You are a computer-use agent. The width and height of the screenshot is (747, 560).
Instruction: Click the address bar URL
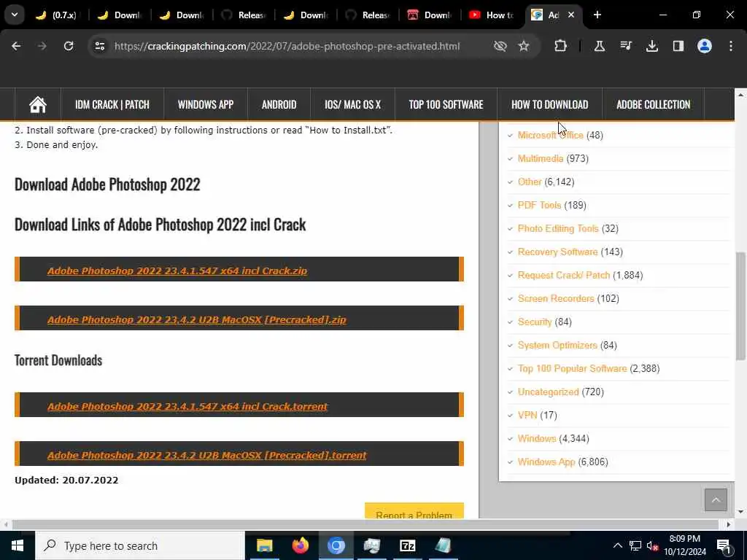[x=287, y=46]
